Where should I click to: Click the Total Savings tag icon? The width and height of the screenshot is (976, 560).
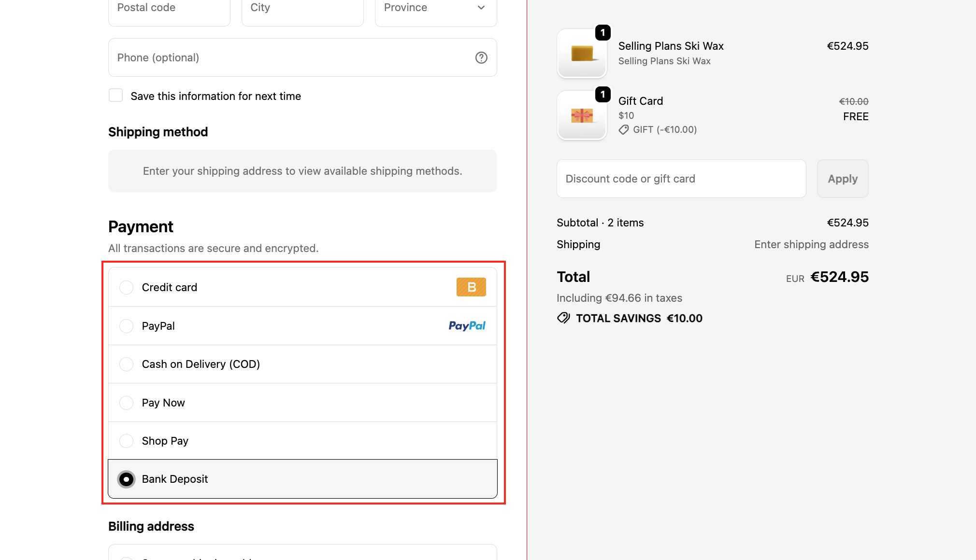563,318
